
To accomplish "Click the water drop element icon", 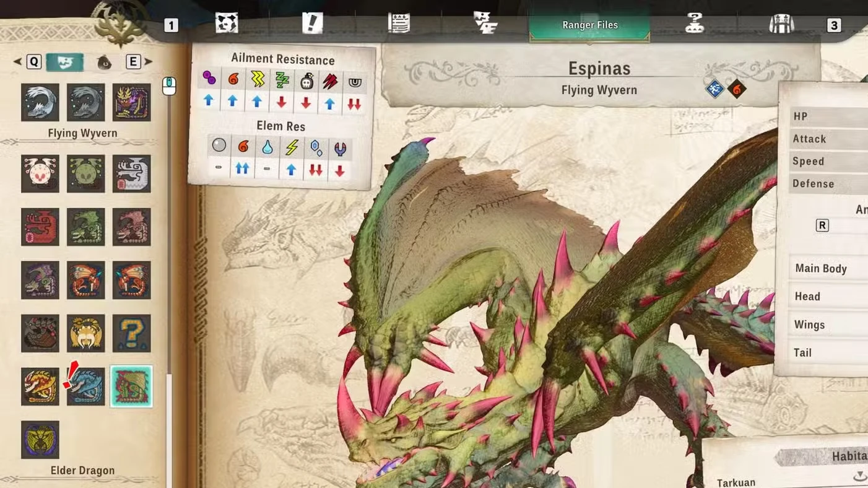I will (267, 147).
